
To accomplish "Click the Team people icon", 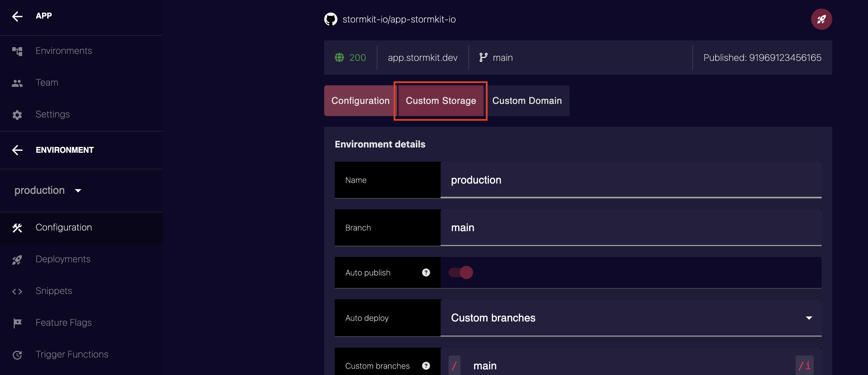I will tap(17, 83).
